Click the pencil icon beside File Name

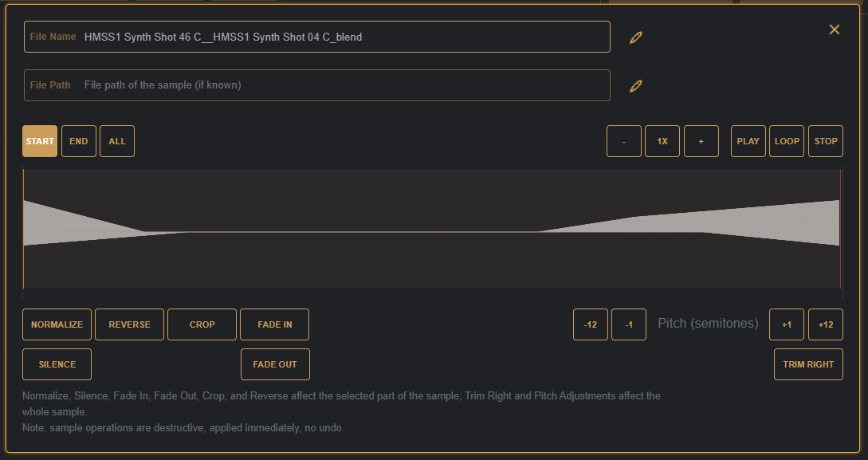[635, 37]
